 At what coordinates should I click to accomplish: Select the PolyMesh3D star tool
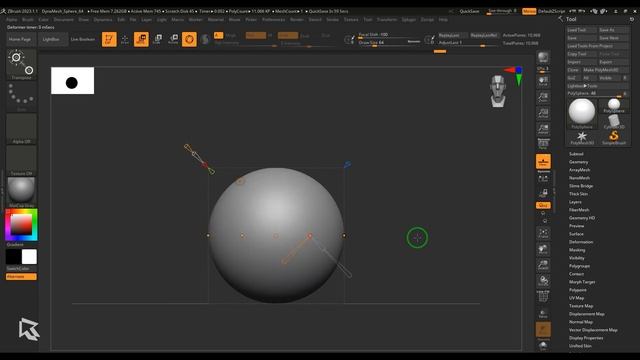(582, 138)
